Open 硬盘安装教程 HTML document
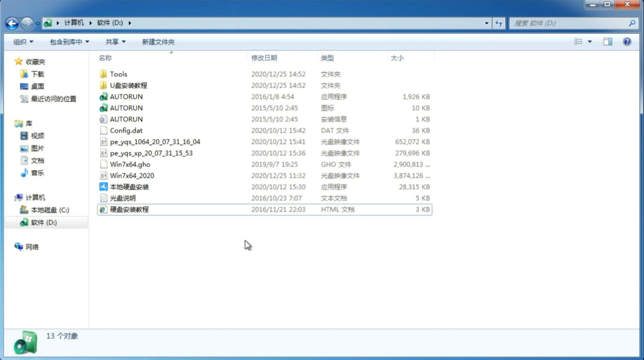This screenshot has height=360, width=644. pos(129,209)
